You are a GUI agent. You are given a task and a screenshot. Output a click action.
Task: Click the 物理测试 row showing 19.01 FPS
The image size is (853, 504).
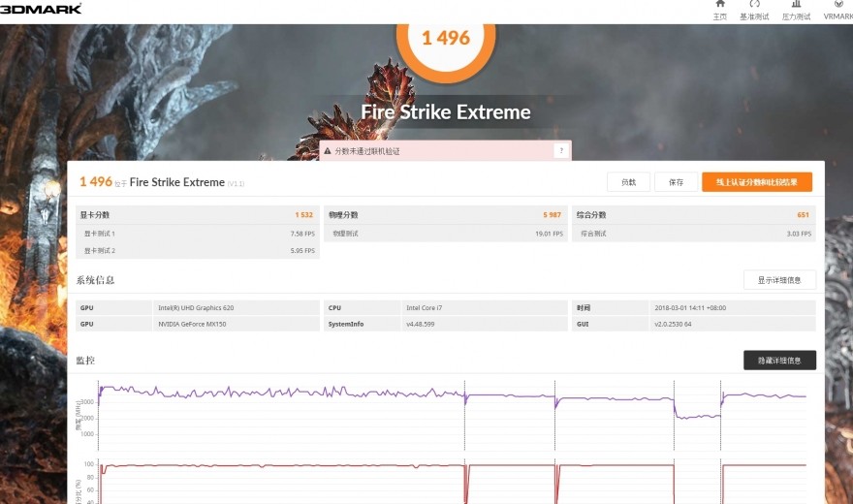[446, 234]
